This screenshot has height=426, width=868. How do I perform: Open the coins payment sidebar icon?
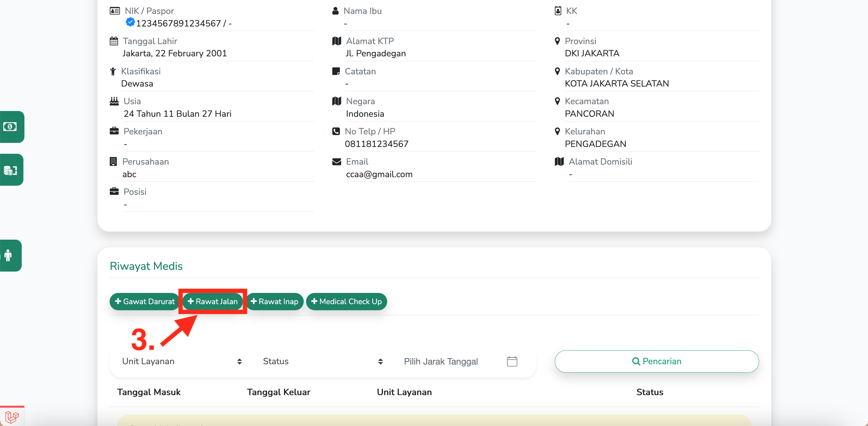pos(10,170)
